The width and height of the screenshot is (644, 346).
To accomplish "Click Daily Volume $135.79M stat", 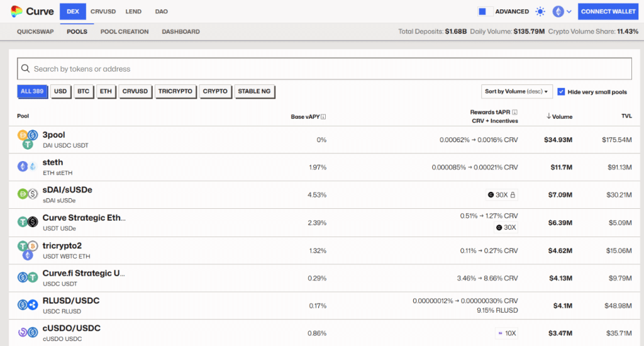I will [508, 31].
